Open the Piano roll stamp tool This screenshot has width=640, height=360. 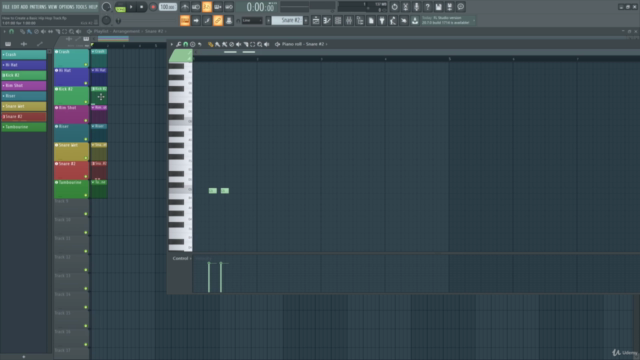(193, 44)
